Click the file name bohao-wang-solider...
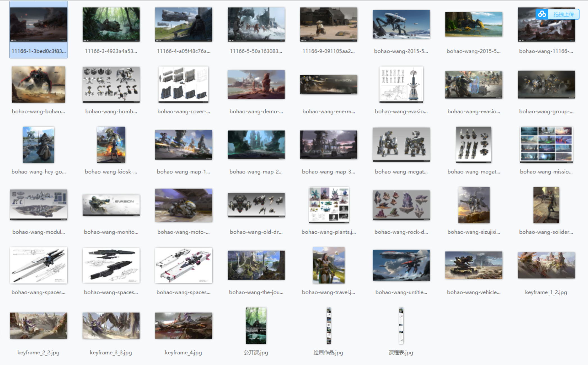Screen dimensions: 588x365 [546, 232]
